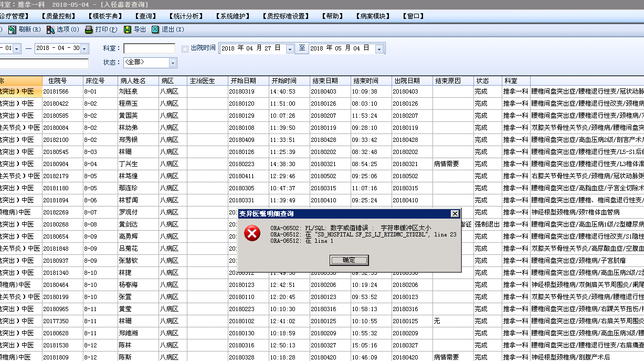Select patient name 杨春海

[128, 285]
